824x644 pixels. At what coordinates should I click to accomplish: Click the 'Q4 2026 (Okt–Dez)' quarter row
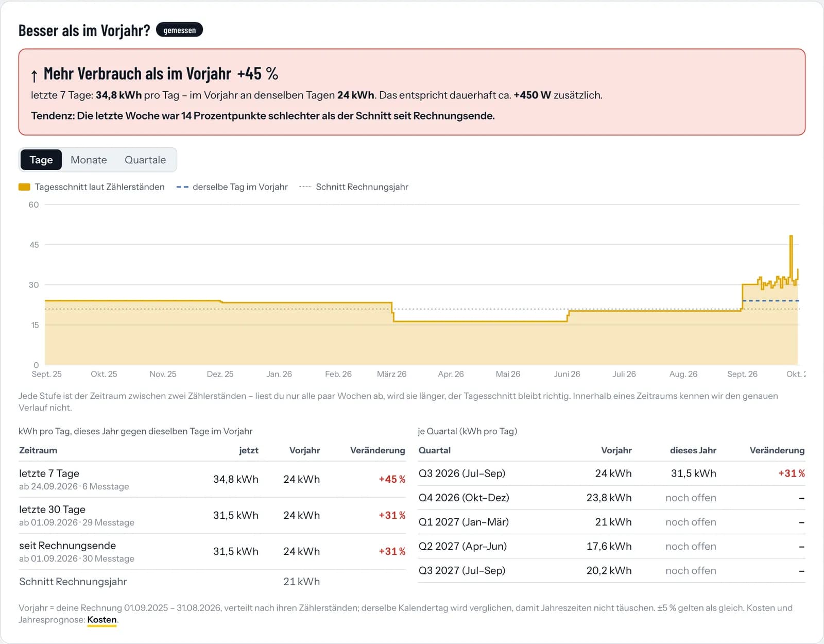[x=611, y=498]
